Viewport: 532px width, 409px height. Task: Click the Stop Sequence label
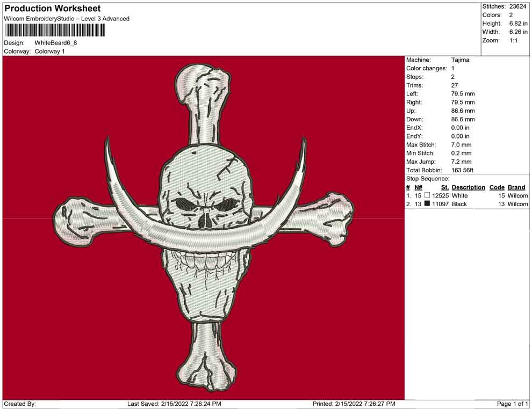[428, 179]
